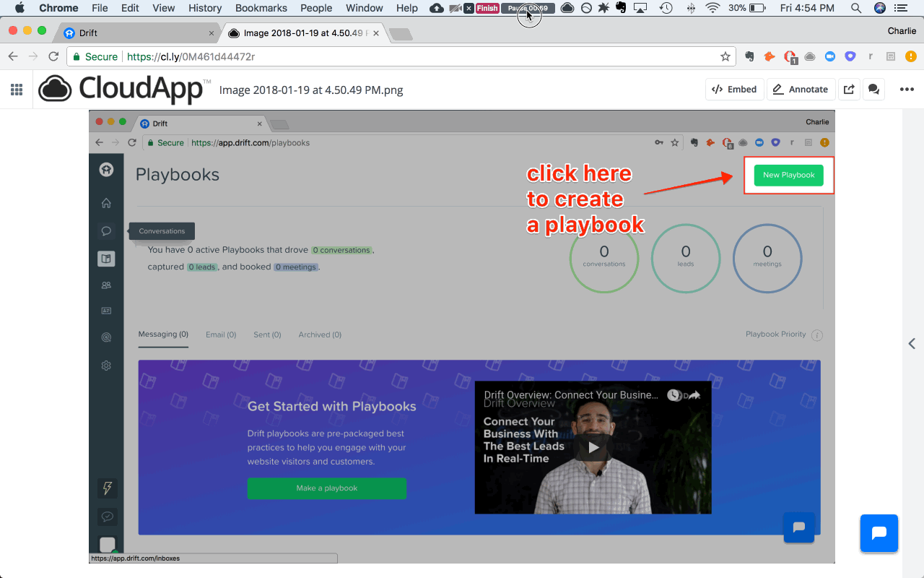
Task: Open the History menu
Action: (x=205, y=8)
